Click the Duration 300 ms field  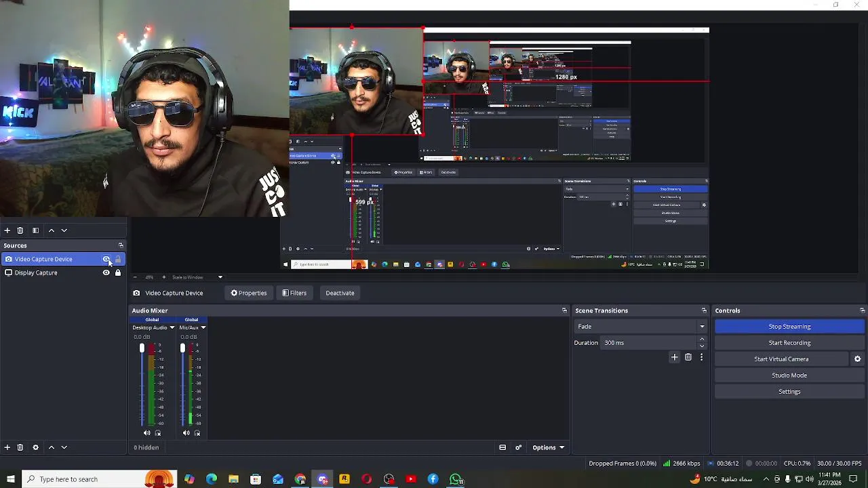[x=649, y=343]
